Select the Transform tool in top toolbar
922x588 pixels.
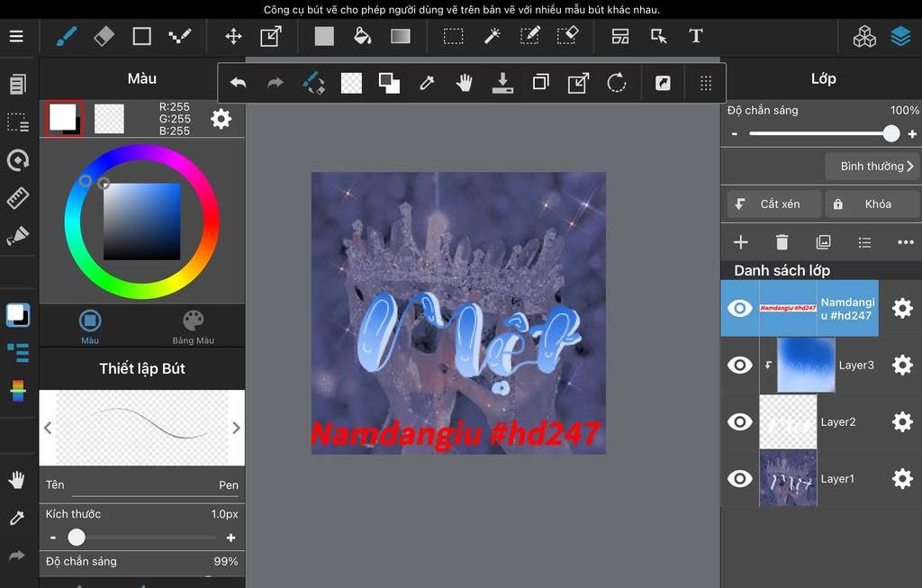(x=271, y=36)
